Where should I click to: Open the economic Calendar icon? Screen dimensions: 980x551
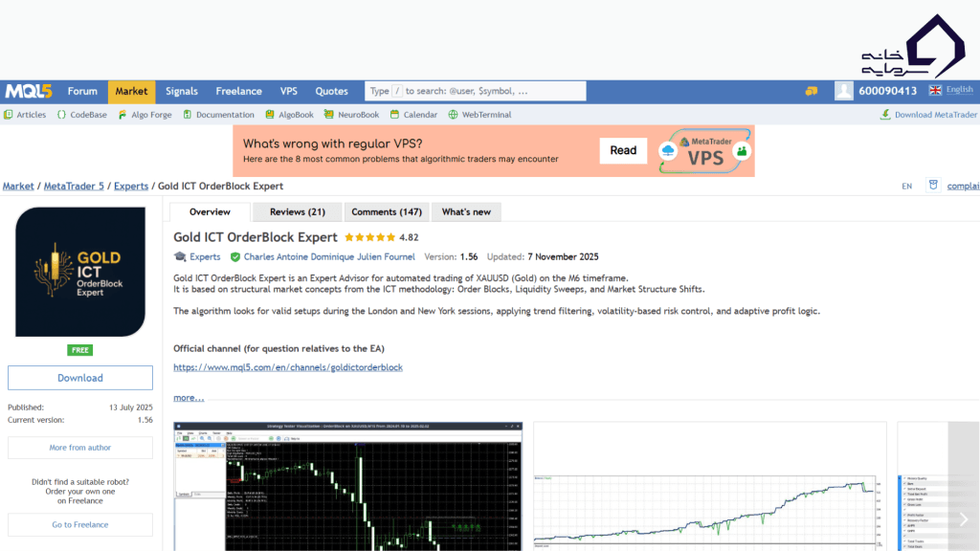394,114
